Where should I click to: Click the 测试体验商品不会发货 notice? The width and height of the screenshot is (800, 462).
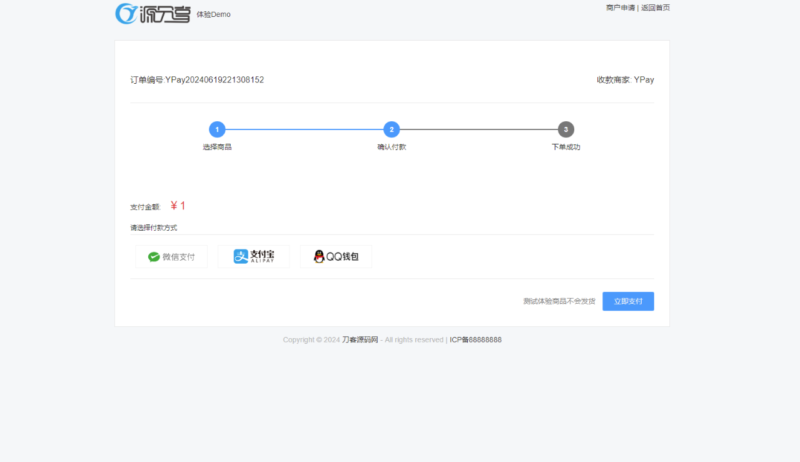point(559,301)
